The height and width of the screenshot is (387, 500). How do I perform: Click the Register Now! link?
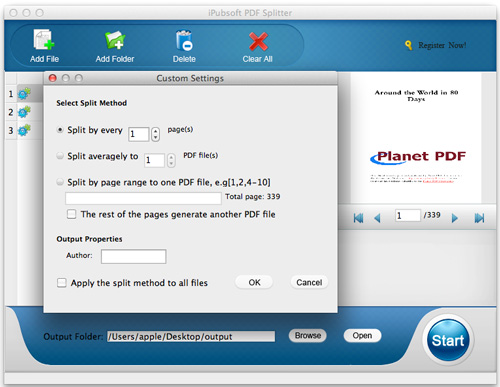(x=442, y=45)
